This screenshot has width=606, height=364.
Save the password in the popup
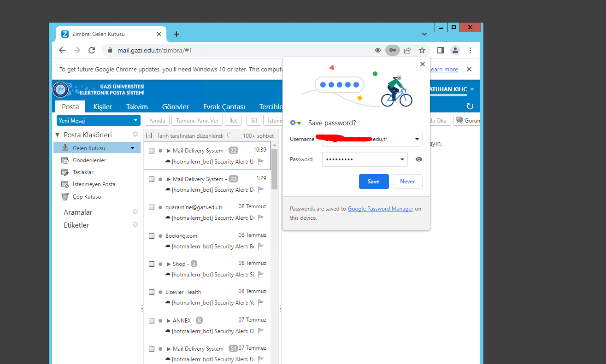click(374, 182)
